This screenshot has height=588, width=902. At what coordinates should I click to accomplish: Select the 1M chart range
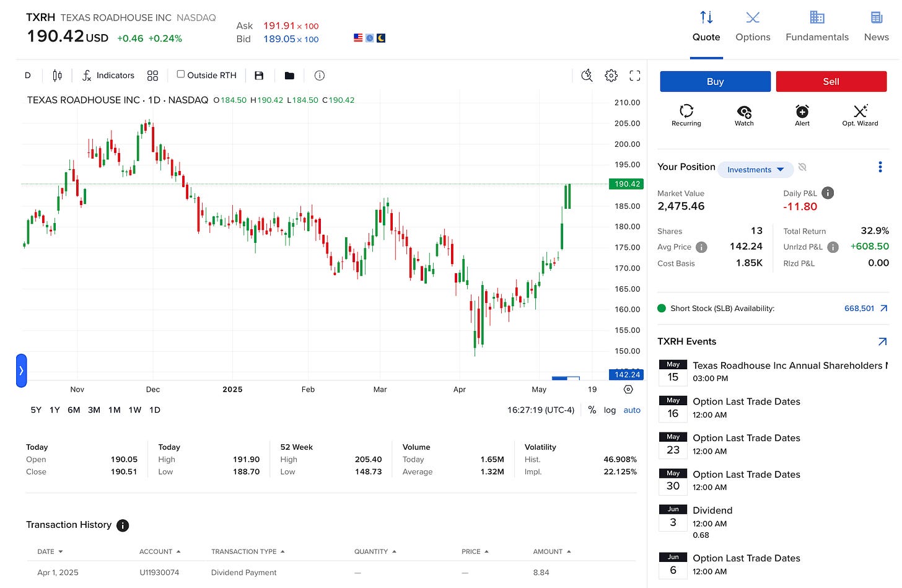(x=115, y=410)
